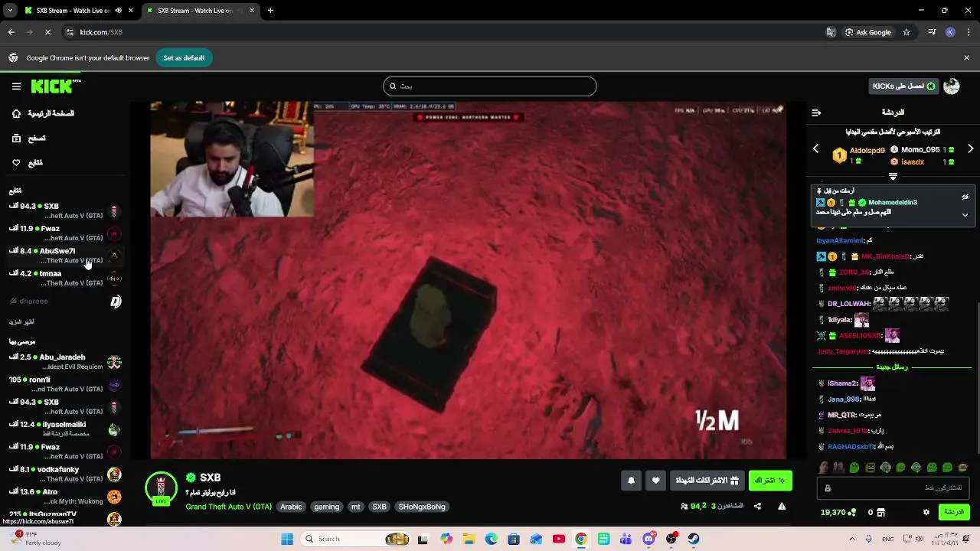Open Windows Start menu
The image size is (980, 551).
(287, 539)
